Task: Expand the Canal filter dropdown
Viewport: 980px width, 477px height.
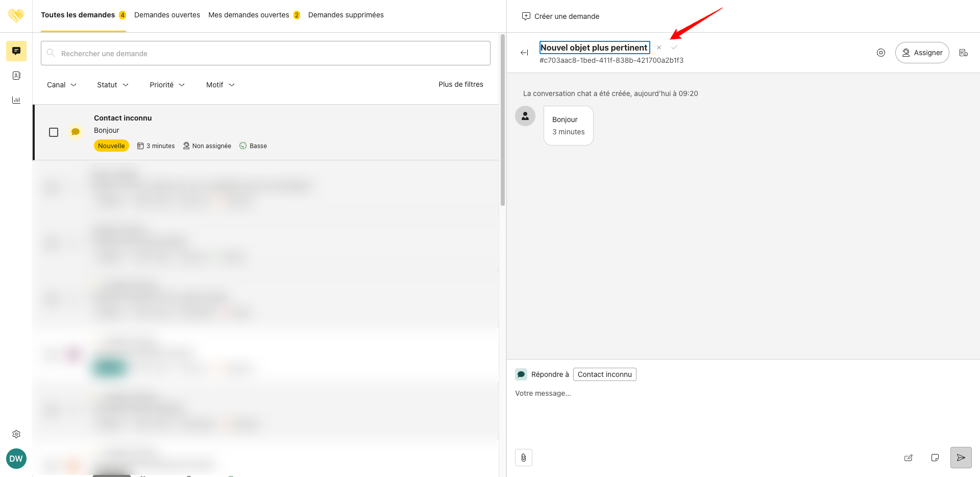Action: 62,85
